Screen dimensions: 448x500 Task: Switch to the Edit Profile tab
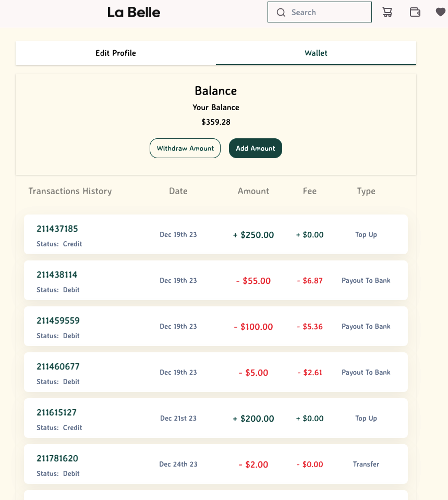(116, 53)
